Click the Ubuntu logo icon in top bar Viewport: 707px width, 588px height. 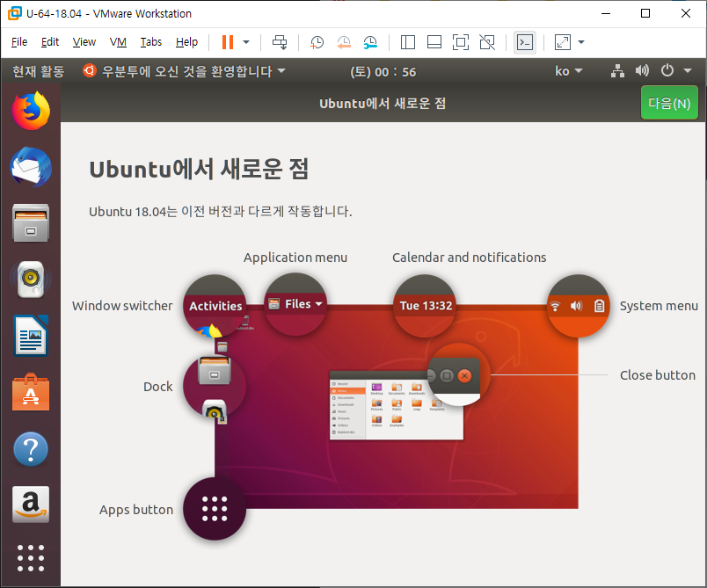point(90,70)
